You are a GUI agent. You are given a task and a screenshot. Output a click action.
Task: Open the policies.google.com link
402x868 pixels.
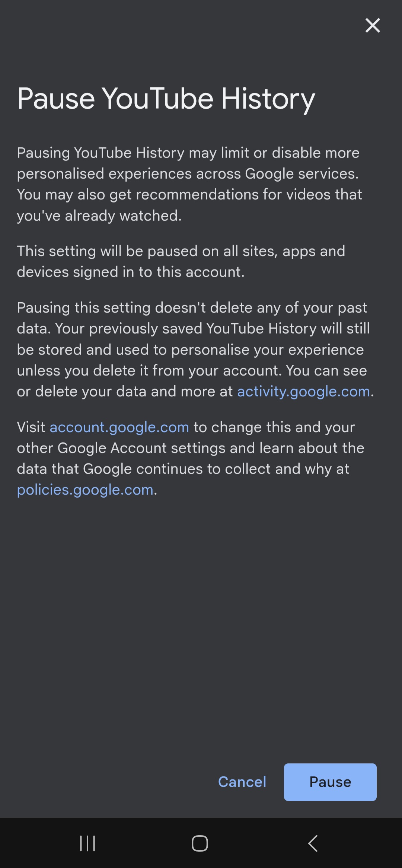click(85, 490)
